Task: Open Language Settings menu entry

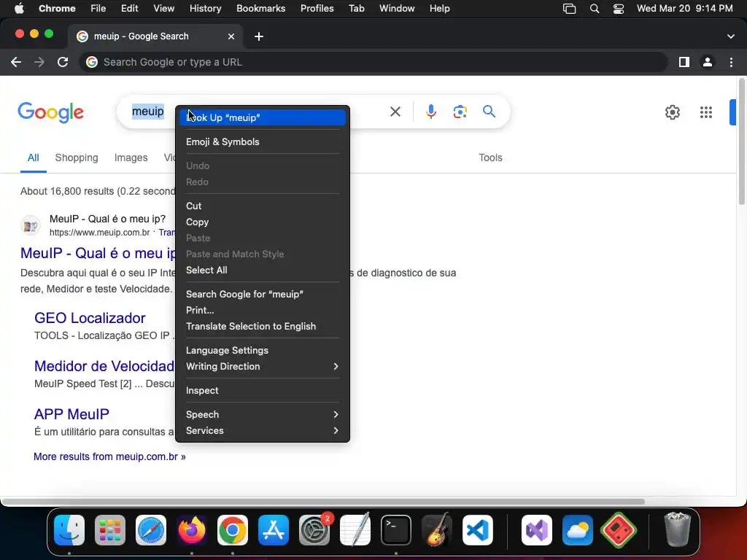Action: coord(263,350)
